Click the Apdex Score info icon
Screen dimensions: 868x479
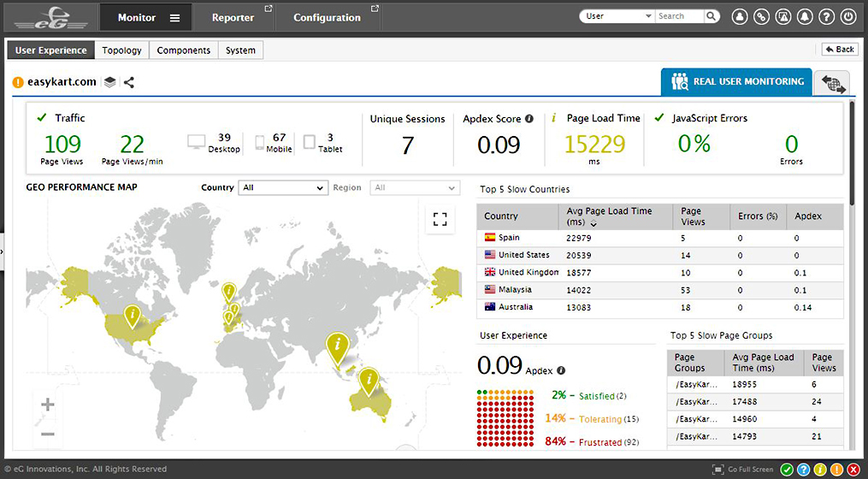529,119
